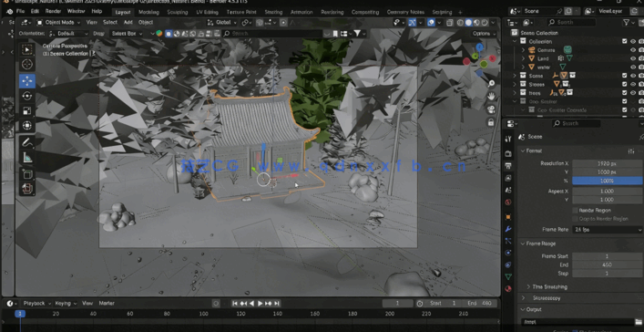Open the Global transform orientation dropdown
Image resolution: width=644 pixels, height=332 pixels.
pos(222,23)
